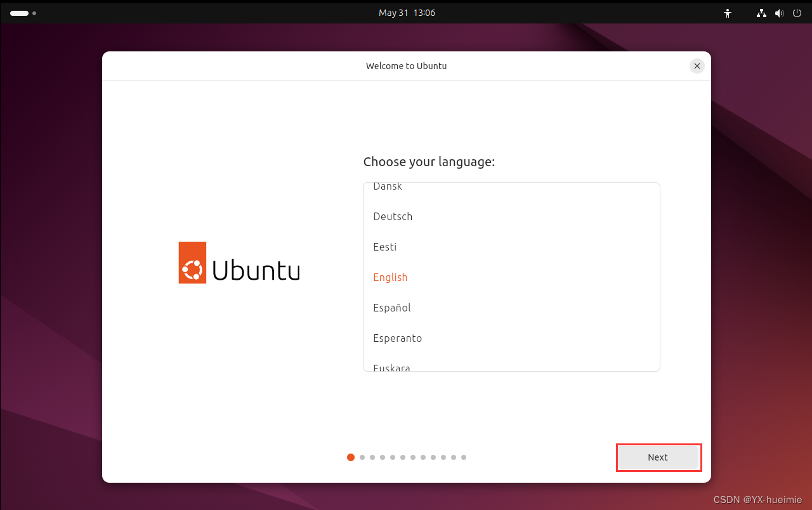
Task: Select Español from the language list
Action: coord(511,308)
